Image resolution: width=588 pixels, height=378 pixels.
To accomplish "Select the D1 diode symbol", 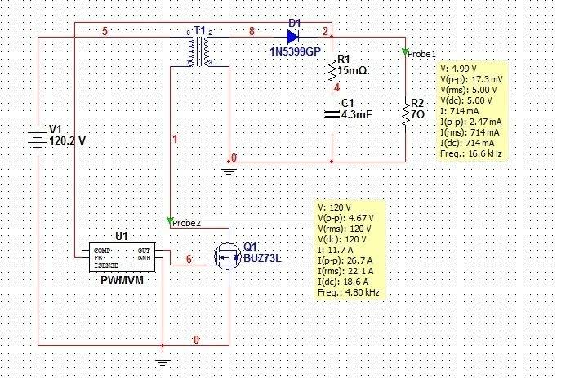I will 293,37.
